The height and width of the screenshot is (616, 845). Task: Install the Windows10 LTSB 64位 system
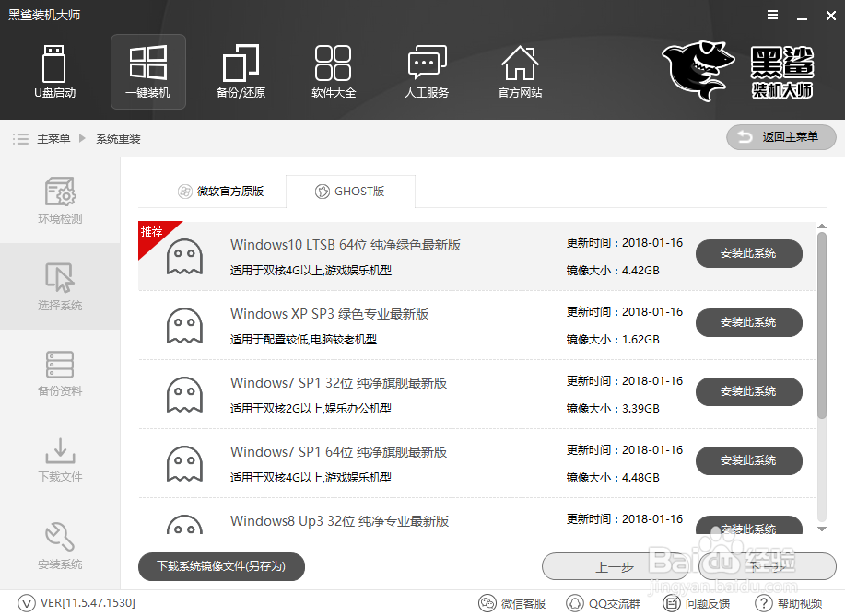click(748, 253)
